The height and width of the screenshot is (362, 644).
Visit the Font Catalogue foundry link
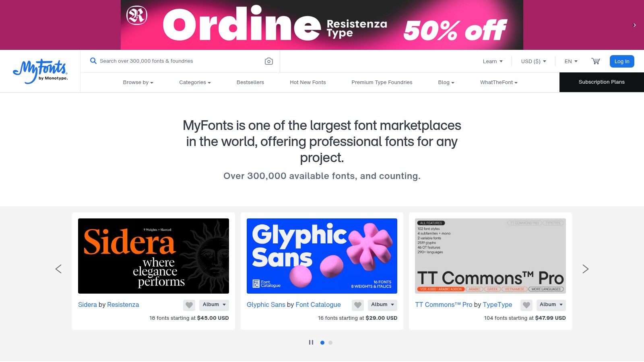(x=318, y=304)
